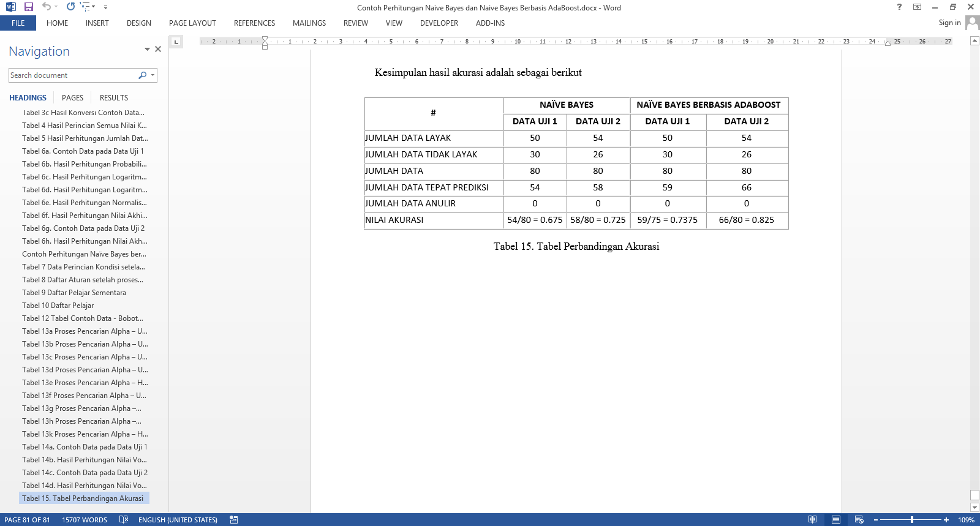Image resolution: width=980 pixels, height=526 pixels.
Task: Switch to Web Layout view
Action: tap(859, 519)
